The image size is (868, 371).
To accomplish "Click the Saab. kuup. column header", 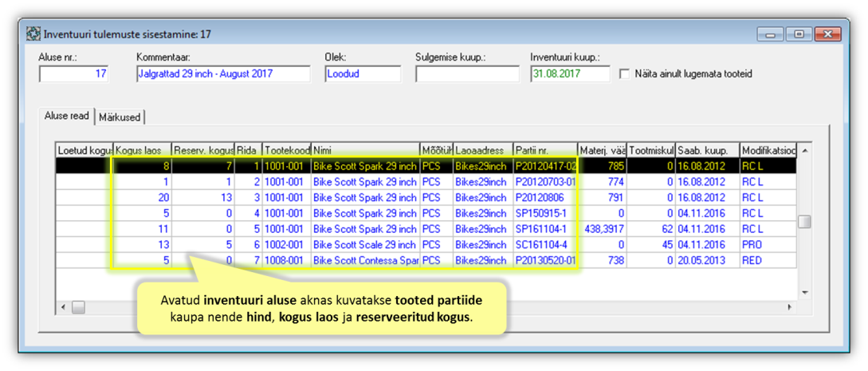I will point(708,150).
